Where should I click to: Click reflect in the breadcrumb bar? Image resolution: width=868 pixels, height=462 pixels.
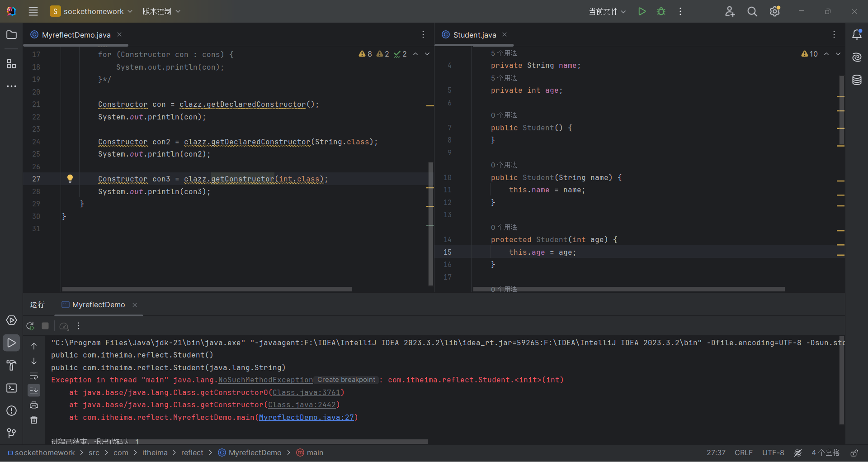tap(192, 453)
